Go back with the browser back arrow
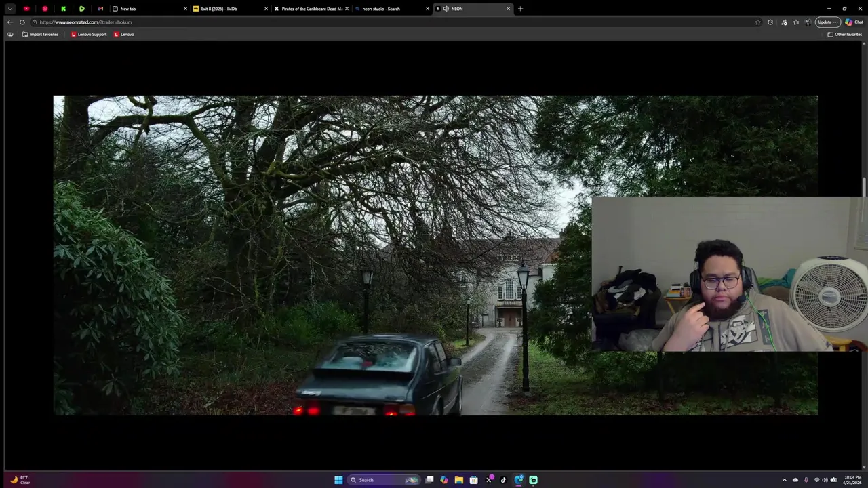Image resolution: width=868 pixels, height=488 pixels. tap(9, 22)
